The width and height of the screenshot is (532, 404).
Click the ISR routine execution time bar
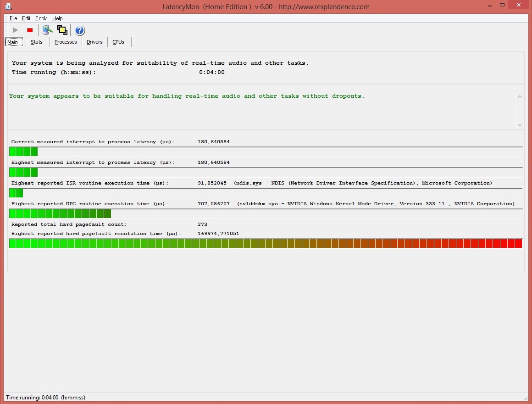click(x=266, y=193)
